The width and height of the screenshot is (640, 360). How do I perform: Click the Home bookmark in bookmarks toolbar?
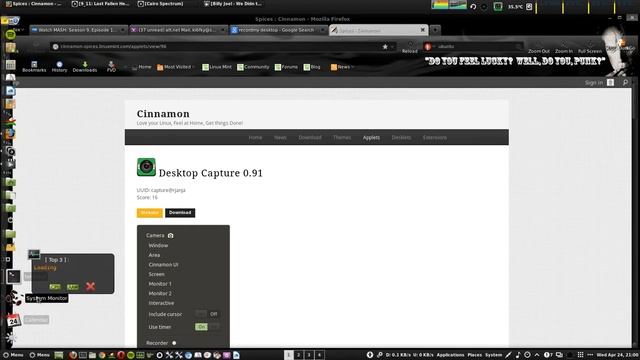coord(142,67)
